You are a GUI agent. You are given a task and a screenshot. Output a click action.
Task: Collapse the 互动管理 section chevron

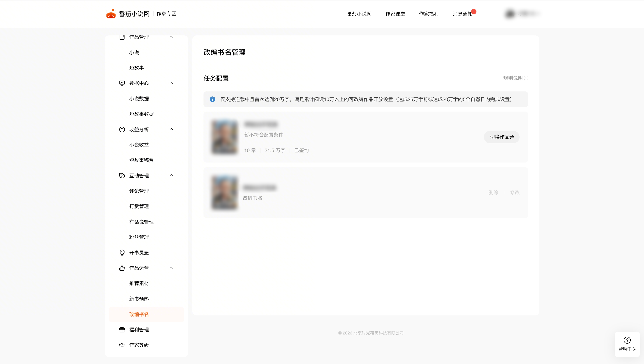click(171, 175)
